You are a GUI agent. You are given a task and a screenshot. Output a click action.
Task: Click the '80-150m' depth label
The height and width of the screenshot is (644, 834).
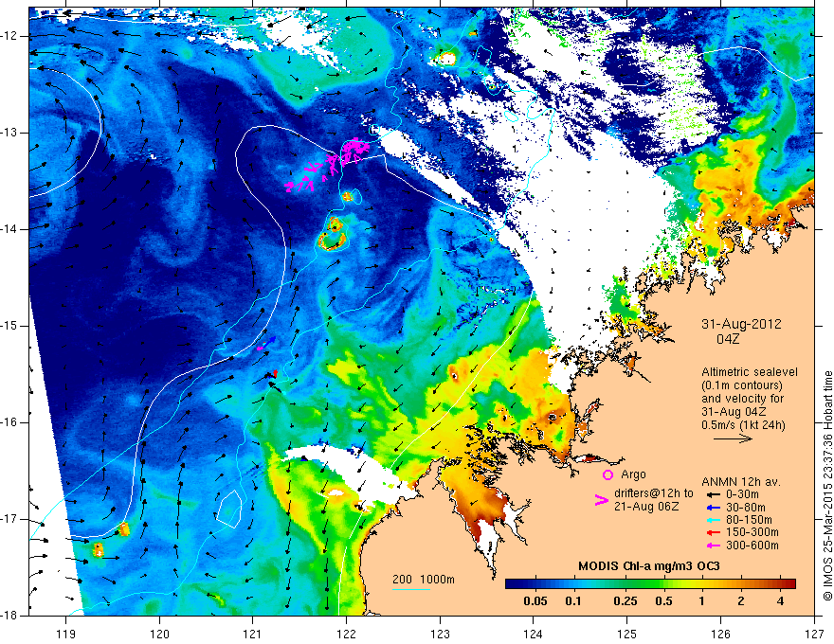(x=749, y=520)
